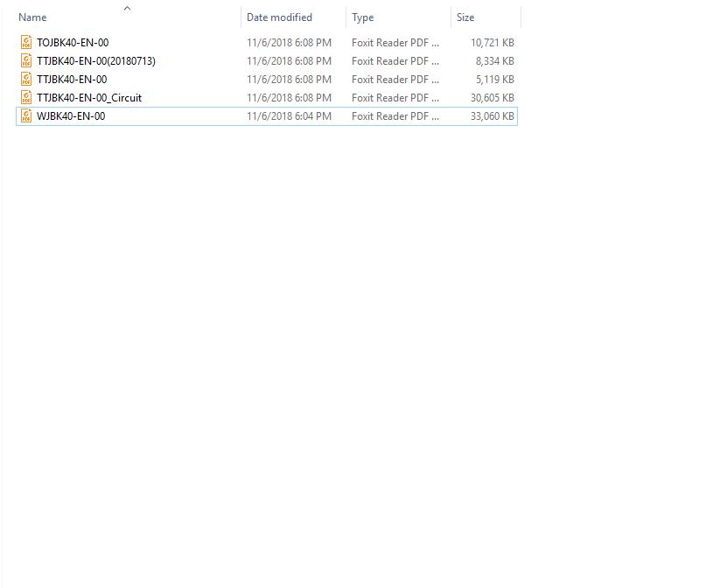
Task: Click date modified of TTJBK40-EN-00_Circuit row
Action: (x=289, y=98)
